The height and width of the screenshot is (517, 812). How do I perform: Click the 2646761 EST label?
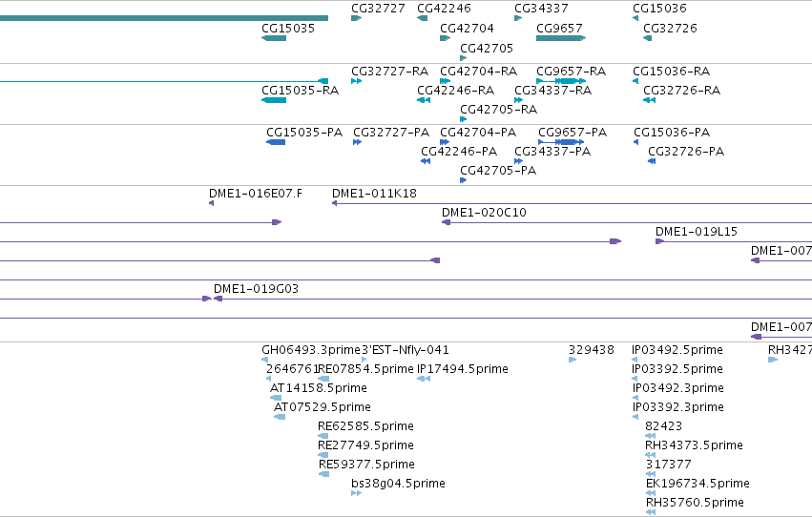pos(292,369)
